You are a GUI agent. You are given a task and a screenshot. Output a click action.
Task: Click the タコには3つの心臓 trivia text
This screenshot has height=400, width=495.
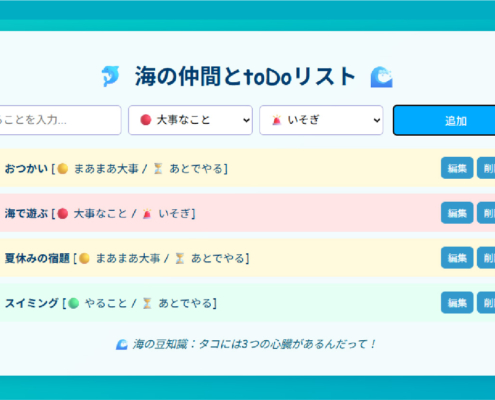tap(254, 344)
